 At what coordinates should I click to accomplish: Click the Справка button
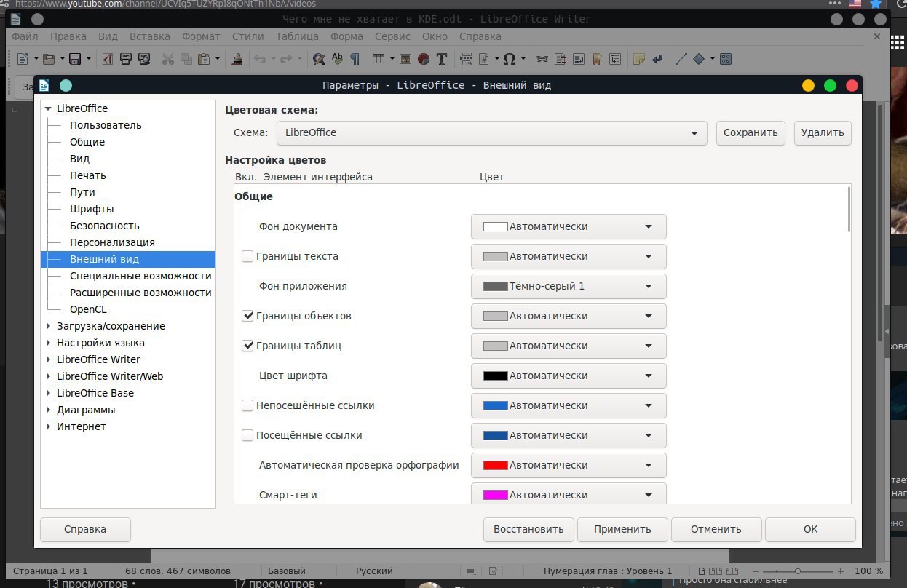pos(85,529)
